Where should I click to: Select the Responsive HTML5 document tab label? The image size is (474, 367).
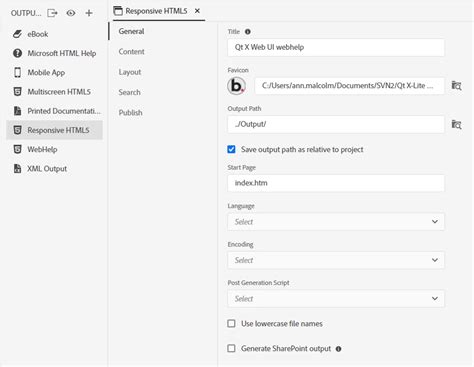[156, 11]
